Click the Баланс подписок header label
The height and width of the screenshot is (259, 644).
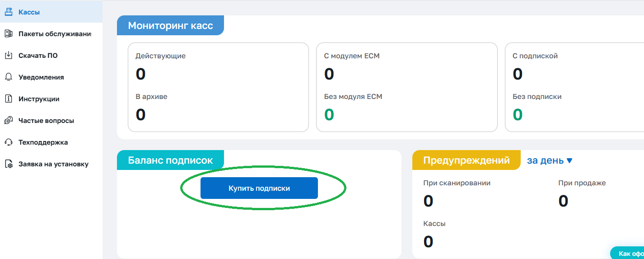click(170, 160)
